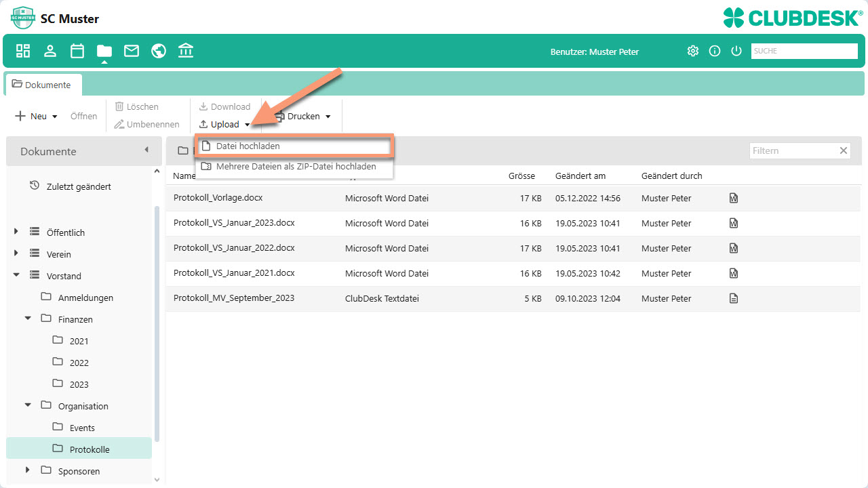Sort by the Grösse column header
The height and width of the screenshot is (488, 868).
[x=521, y=176]
